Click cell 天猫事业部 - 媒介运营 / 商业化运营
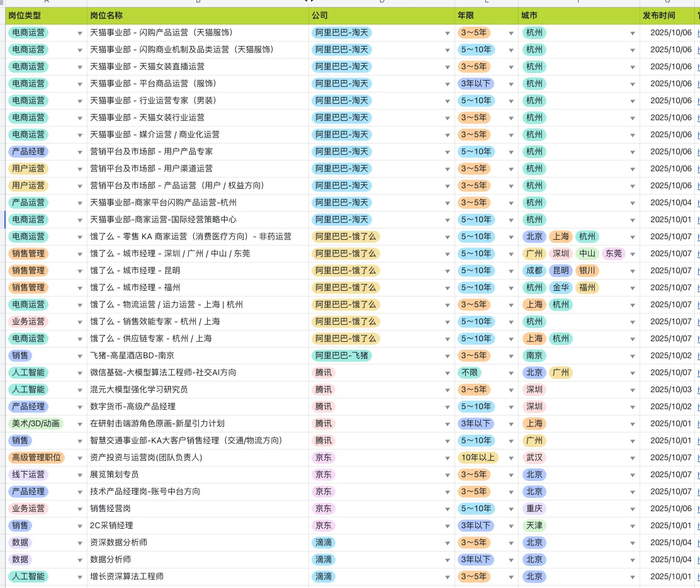700x588 pixels. pyautogui.click(x=198, y=134)
